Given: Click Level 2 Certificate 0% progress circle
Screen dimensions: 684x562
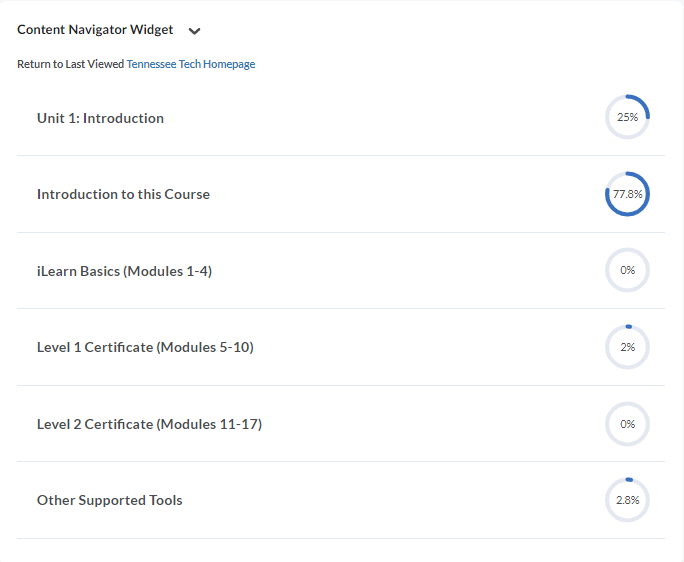Looking at the screenshot, I should pos(627,424).
